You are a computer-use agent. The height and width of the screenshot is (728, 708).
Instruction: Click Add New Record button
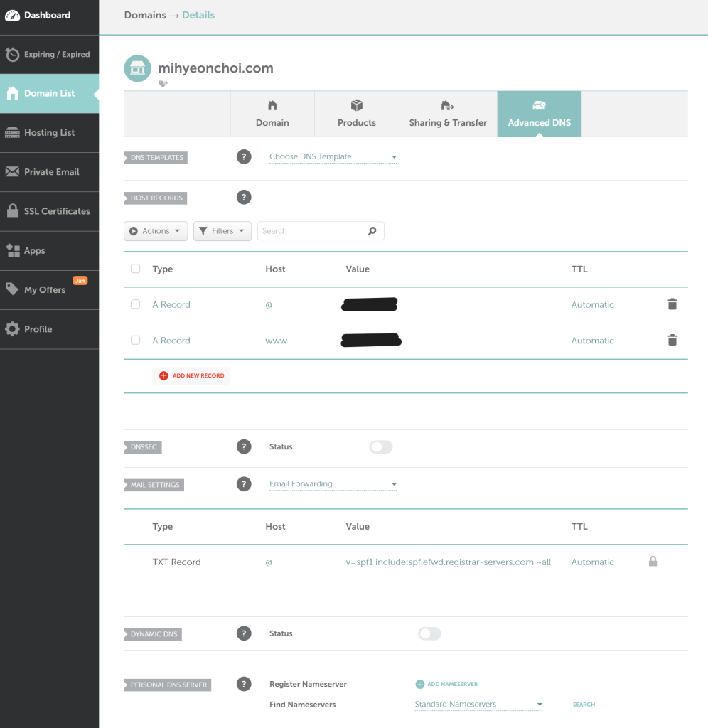pos(191,375)
